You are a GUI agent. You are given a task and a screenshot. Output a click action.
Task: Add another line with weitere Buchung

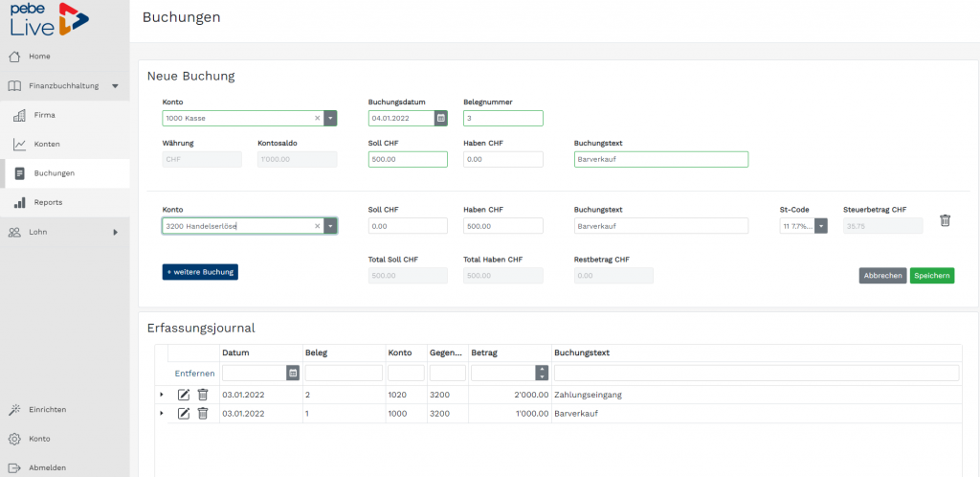(200, 272)
